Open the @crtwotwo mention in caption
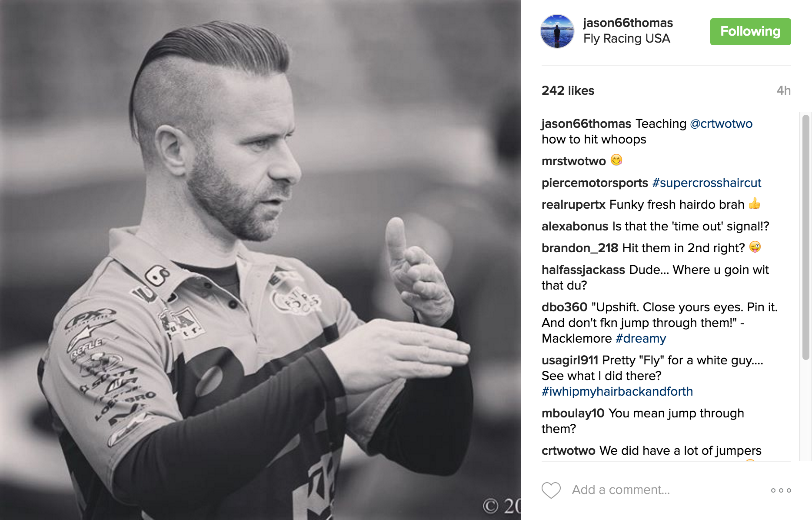Screen dimensions: 812x520 coord(721,124)
